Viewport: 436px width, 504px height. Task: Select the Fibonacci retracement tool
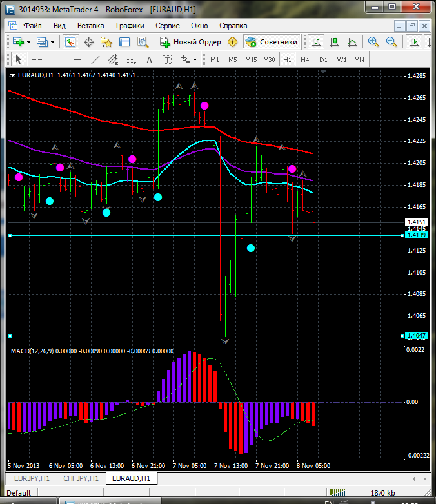click(x=132, y=59)
